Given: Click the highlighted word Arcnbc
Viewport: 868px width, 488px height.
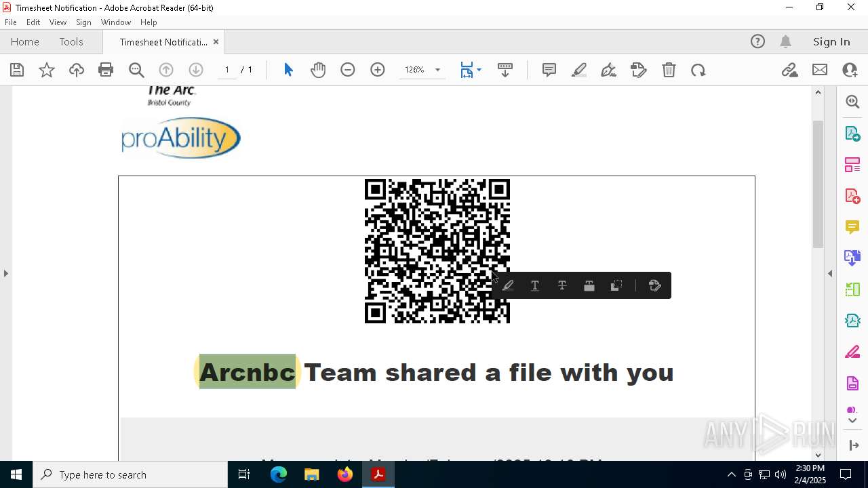Looking at the screenshot, I should click(x=248, y=372).
